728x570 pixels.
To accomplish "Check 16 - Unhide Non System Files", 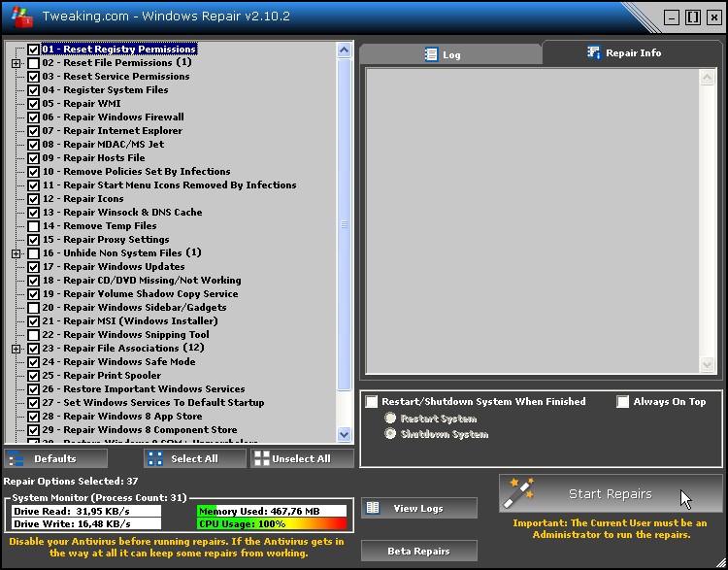I will click(x=33, y=253).
